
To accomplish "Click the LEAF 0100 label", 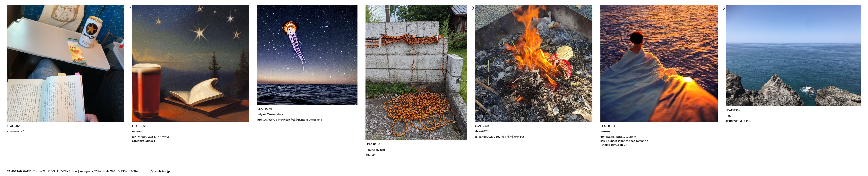I will 373,144.
